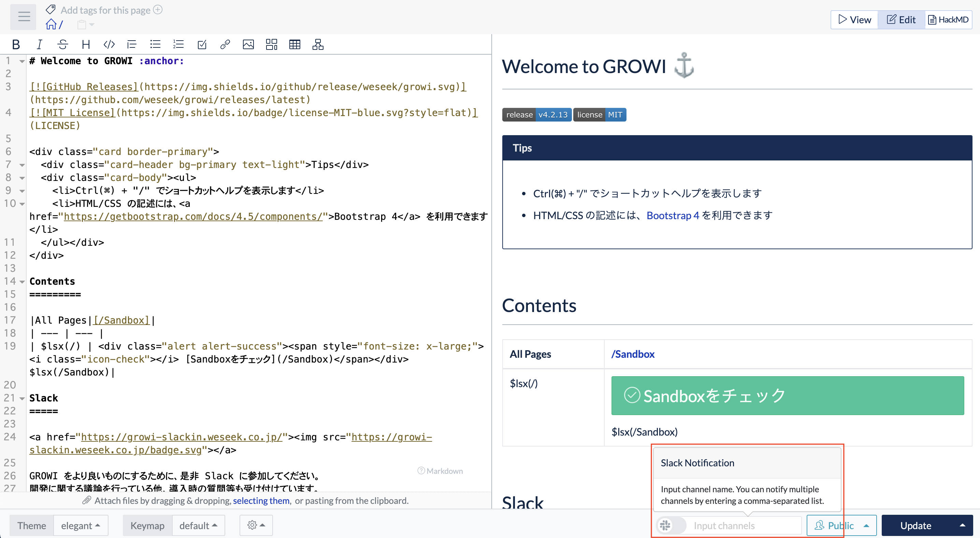980x538 pixels.
Task: Collapse fold arrow at line 10
Action: (x=22, y=204)
